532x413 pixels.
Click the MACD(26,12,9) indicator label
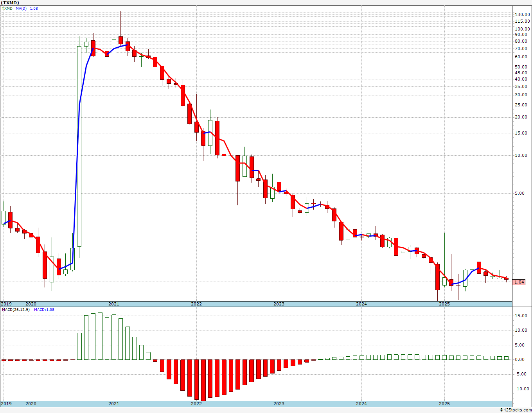point(16,309)
